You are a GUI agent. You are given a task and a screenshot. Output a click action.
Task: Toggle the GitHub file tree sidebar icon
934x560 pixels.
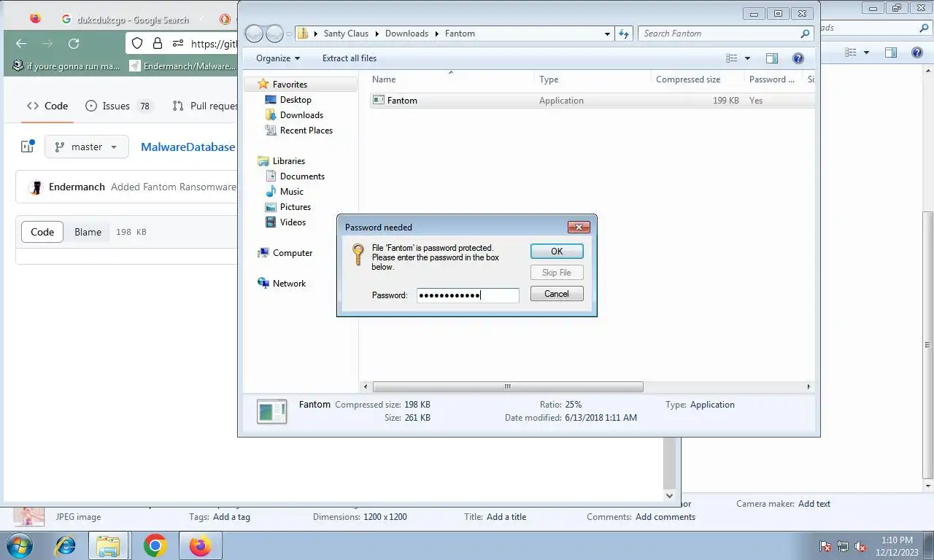28,147
